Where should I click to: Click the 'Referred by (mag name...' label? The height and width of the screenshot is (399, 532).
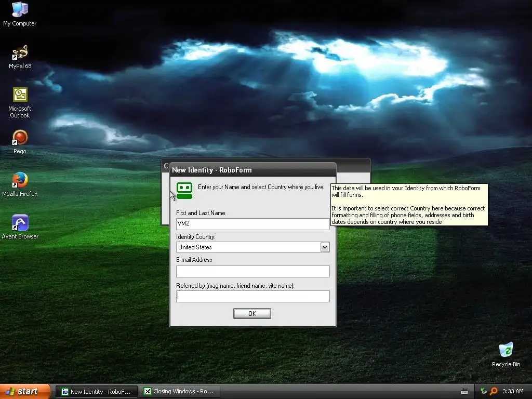click(x=235, y=286)
